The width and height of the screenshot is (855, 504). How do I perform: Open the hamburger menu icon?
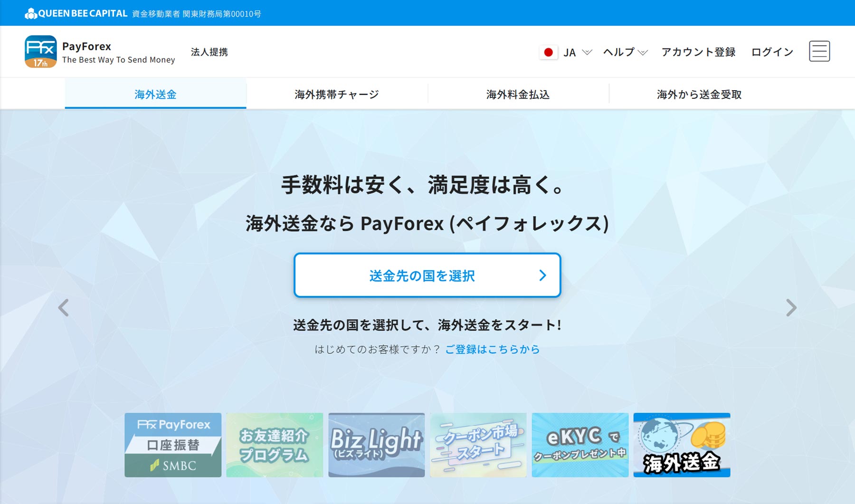(x=819, y=51)
